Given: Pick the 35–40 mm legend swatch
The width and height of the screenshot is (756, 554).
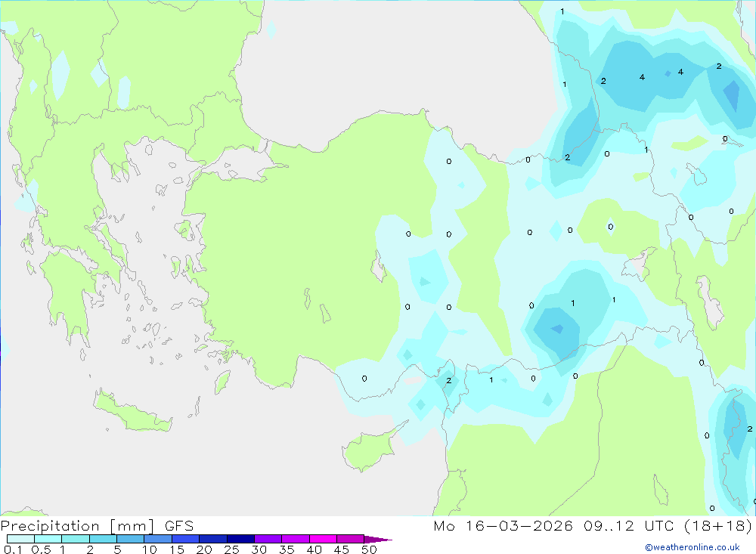Looking at the screenshot, I should click(296, 539).
